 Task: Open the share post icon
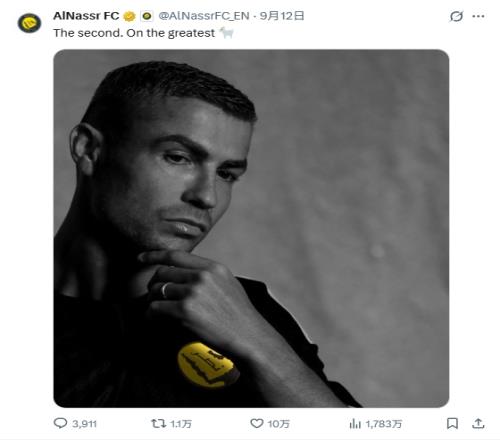(478, 423)
